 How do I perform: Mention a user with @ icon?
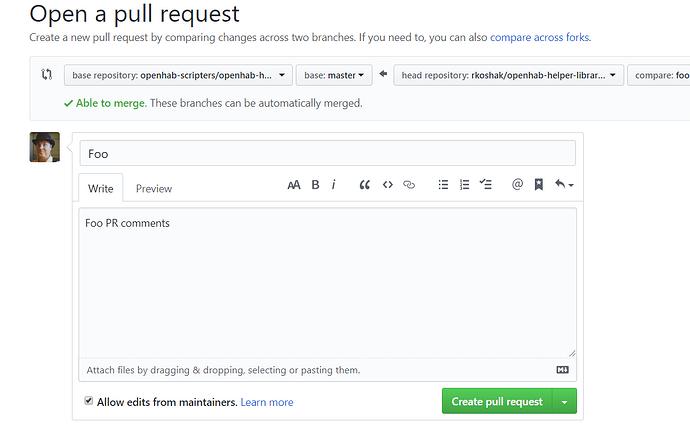click(x=517, y=185)
